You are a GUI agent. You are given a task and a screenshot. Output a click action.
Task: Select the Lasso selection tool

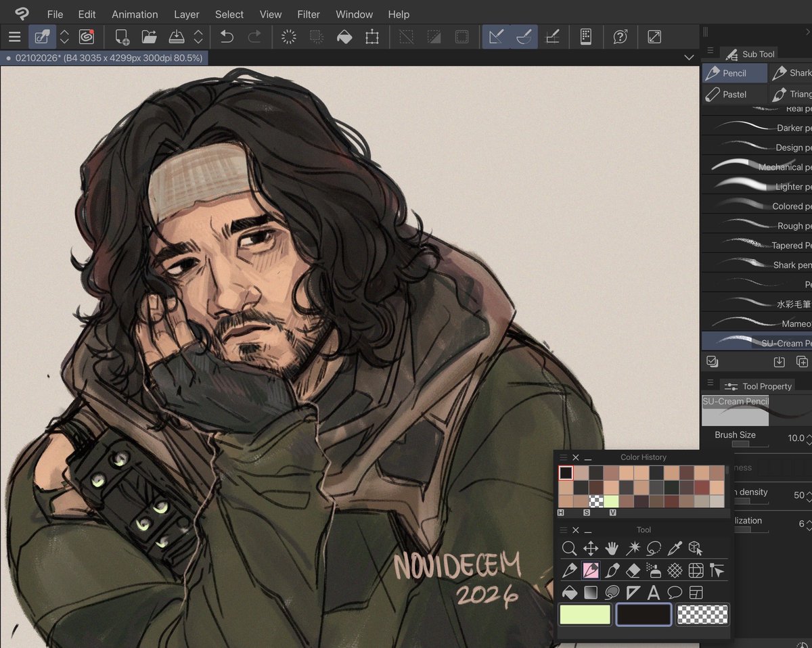click(654, 549)
